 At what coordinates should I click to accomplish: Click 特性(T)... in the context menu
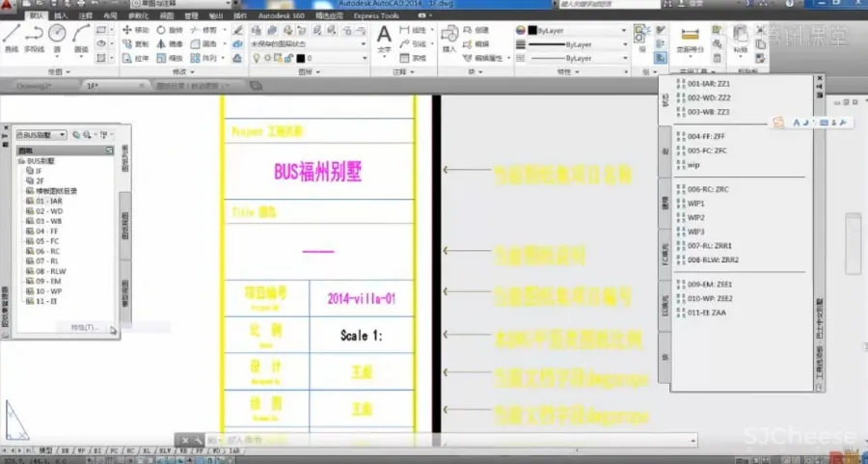tap(84, 327)
